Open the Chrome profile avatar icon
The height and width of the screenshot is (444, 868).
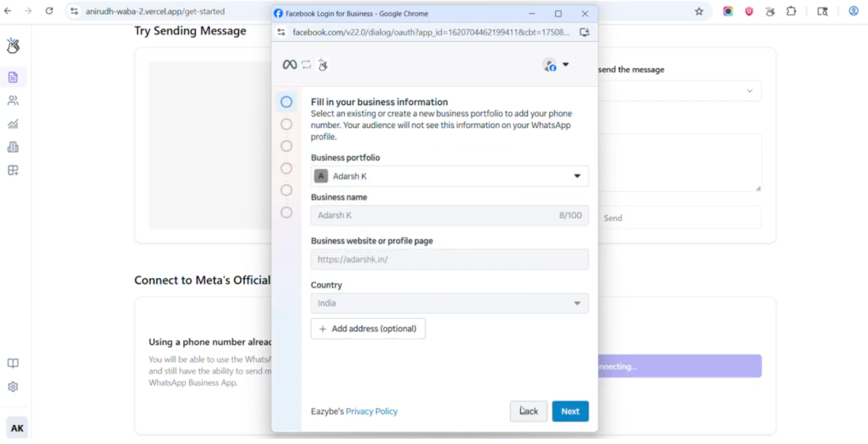tap(854, 11)
